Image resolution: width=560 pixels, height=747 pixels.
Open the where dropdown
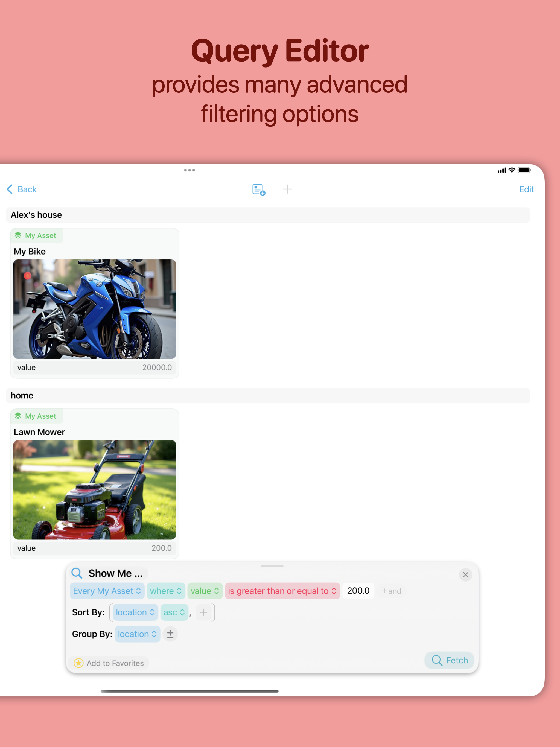click(x=166, y=591)
